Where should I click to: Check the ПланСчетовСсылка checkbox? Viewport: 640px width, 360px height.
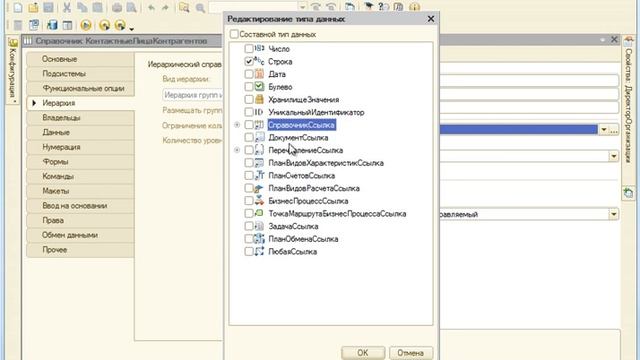coord(249,176)
